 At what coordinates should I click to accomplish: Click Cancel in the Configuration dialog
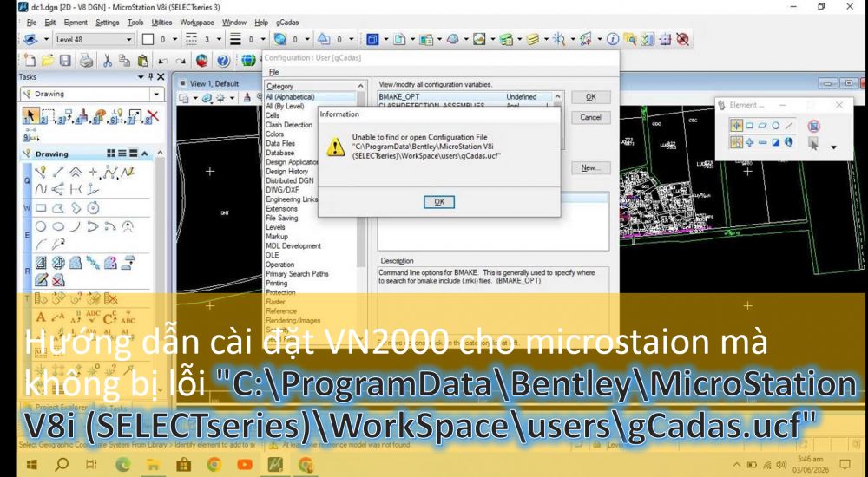[590, 117]
